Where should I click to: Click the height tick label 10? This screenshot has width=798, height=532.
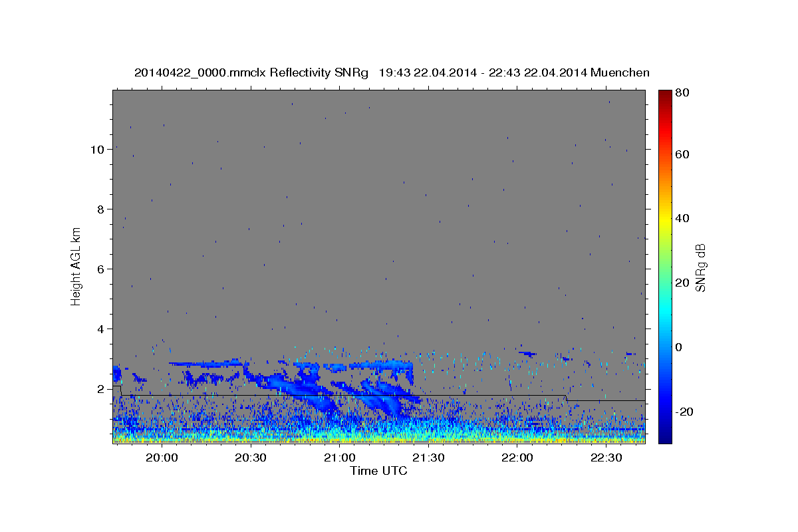pos(97,150)
